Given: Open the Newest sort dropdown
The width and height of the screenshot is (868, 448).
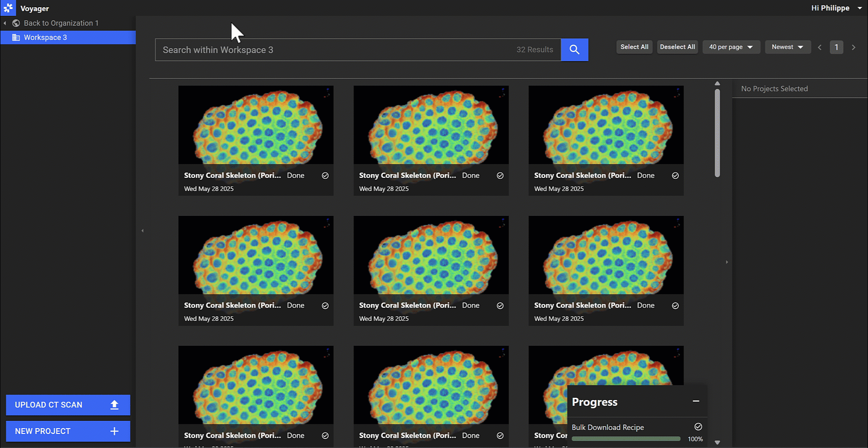Looking at the screenshot, I should coord(787,47).
